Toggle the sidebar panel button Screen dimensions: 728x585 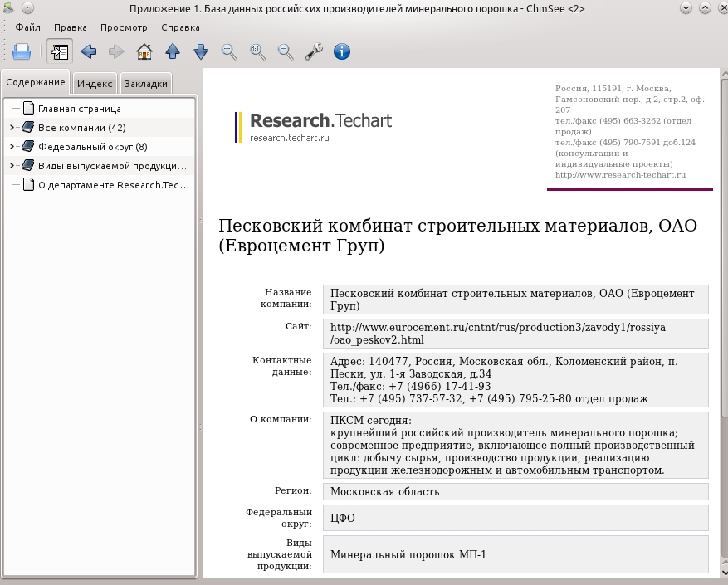click(x=60, y=51)
